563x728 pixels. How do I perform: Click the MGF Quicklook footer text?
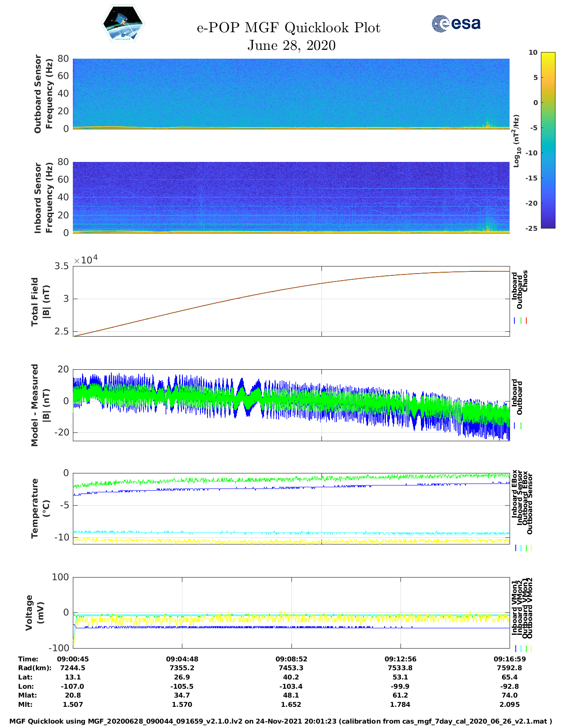coord(280,721)
